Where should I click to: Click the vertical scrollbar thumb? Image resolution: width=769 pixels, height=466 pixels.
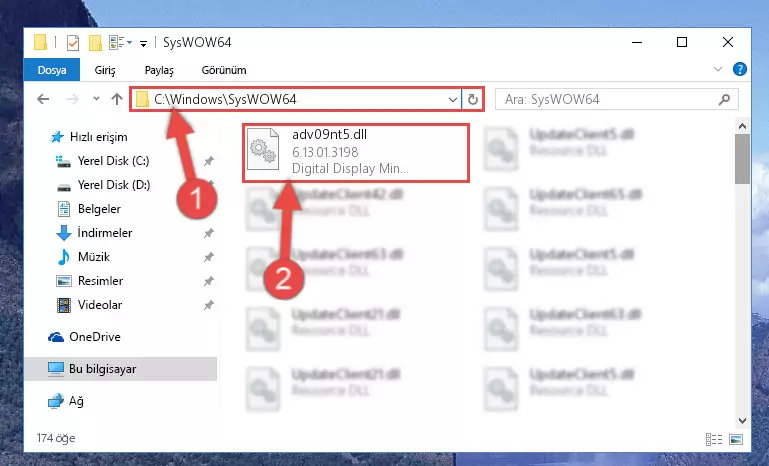(x=742, y=158)
